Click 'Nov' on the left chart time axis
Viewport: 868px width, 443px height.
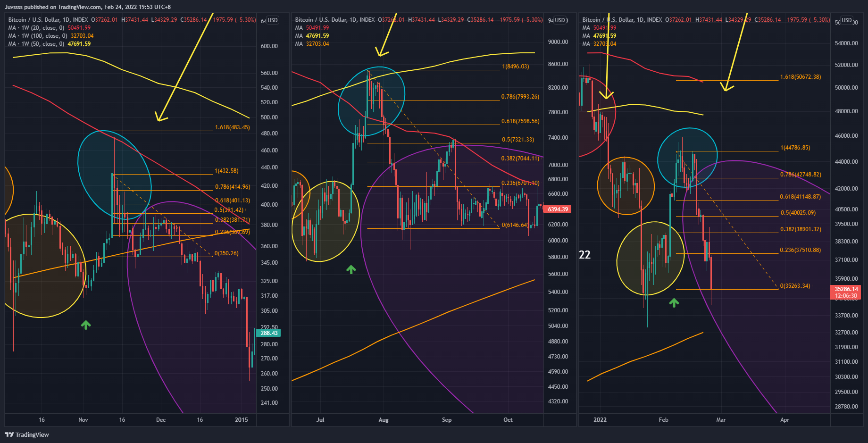pos(83,420)
